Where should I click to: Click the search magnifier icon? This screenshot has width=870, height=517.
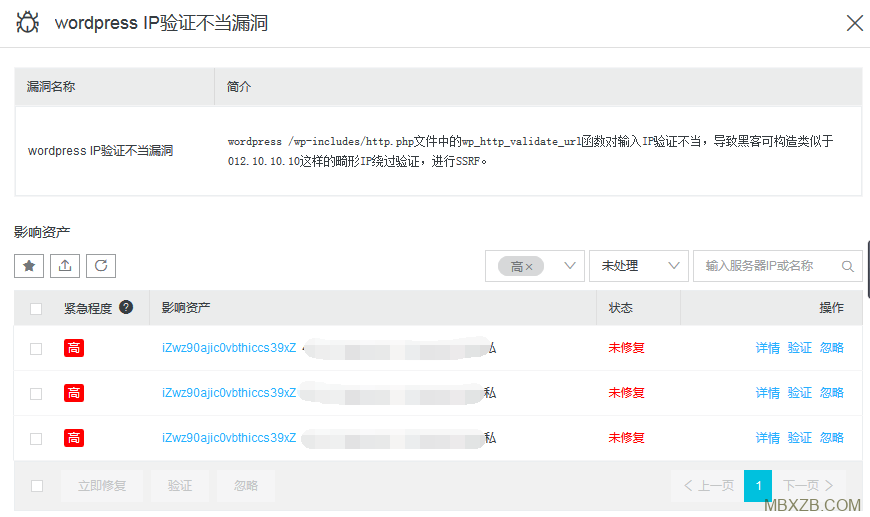[847, 266]
